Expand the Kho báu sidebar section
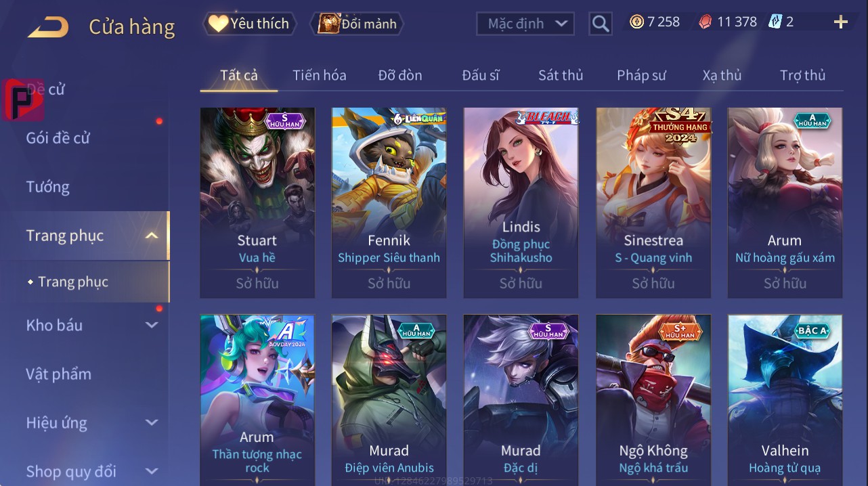Image resolution: width=868 pixels, height=486 pixels. coord(152,325)
